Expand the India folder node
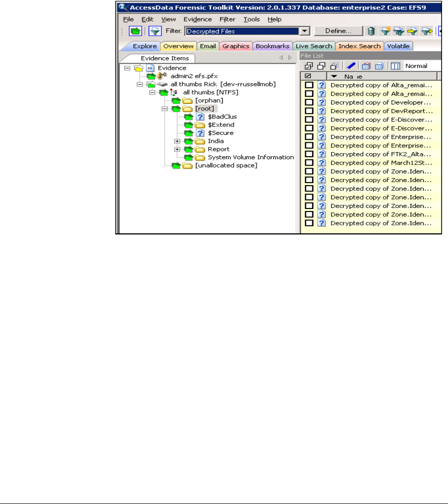This screenshot has width=448, height=504. [177, 141]
